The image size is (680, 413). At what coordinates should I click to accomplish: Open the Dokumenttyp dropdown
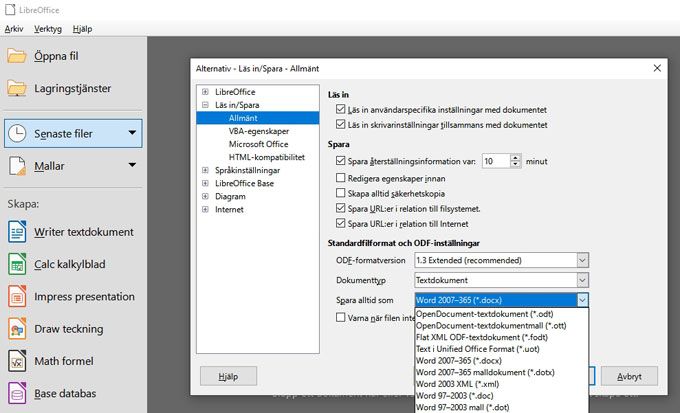point(582,280)
